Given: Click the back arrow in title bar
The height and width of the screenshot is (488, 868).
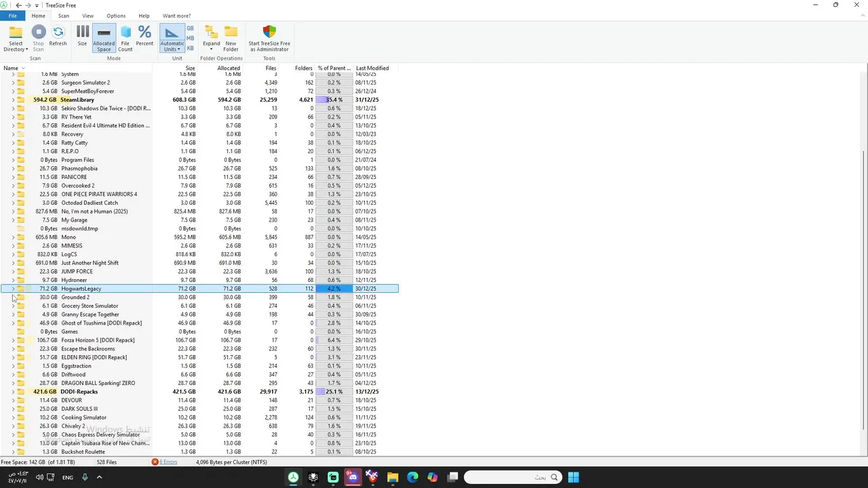Looking at the screenshot, I should [18, 5].
